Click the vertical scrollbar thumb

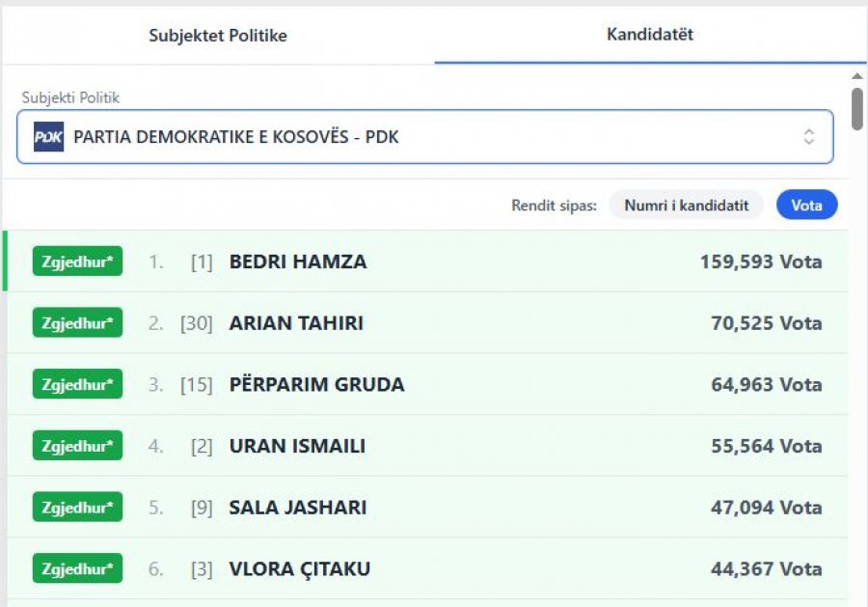coord(857,108)
